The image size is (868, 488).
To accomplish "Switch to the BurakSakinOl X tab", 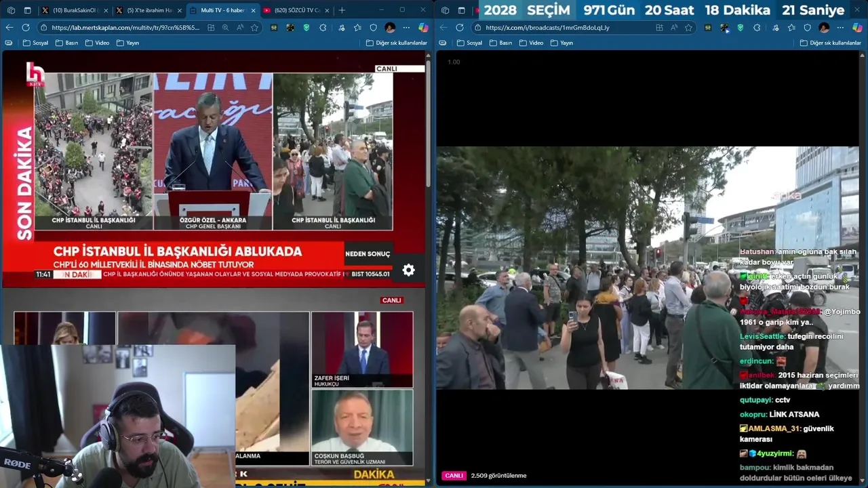I will click(75, 10).
